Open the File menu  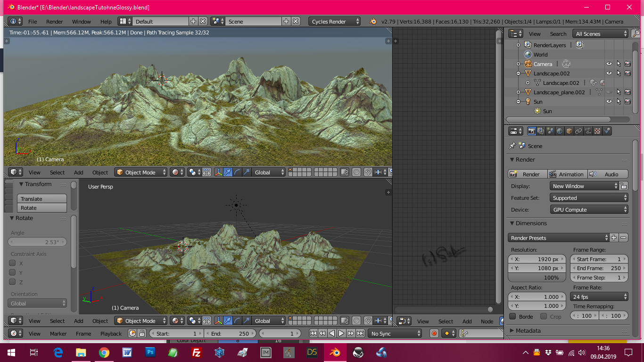coord(33,21)
